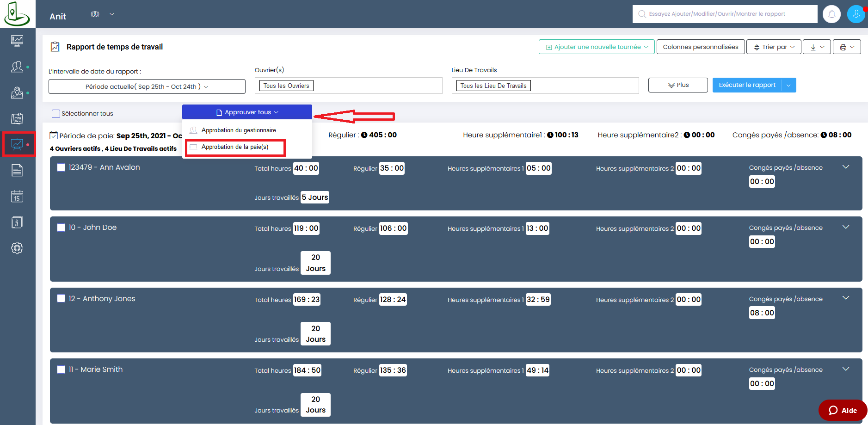Click the Exécuter le rapport button
The height and width of the screenshot is (425, 868).
(747, 85)
